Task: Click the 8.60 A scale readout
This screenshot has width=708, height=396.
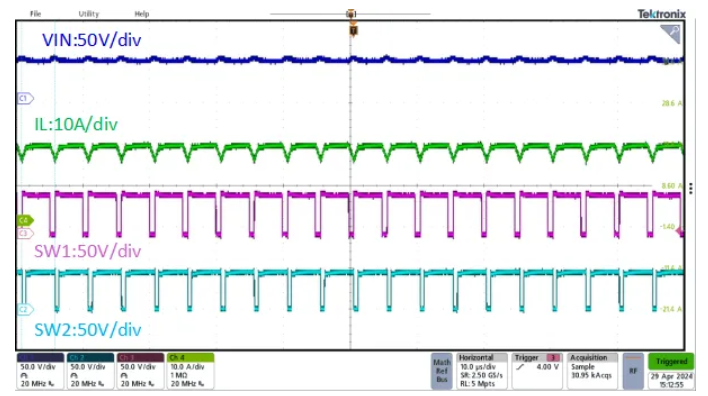Action: [672, 186]
